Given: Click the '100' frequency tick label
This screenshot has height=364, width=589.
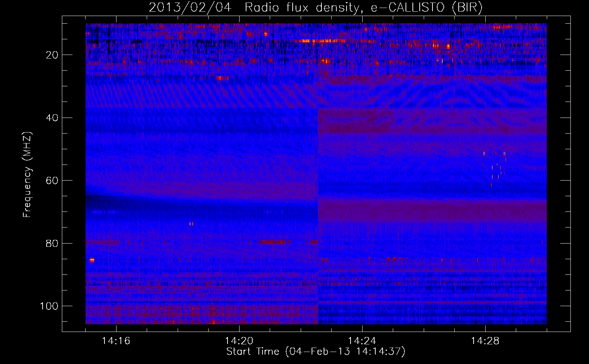Looking at the screenshot, I should click(49, 306).
